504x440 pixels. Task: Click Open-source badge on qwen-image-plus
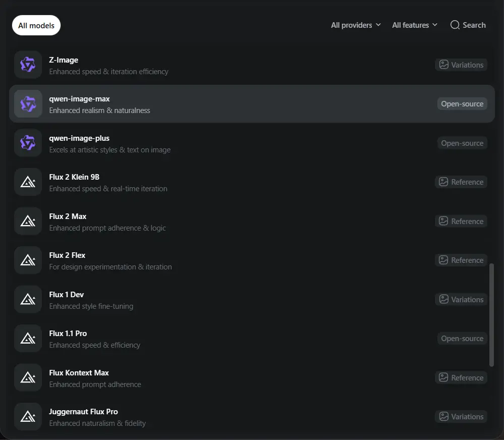pos(462,143)
